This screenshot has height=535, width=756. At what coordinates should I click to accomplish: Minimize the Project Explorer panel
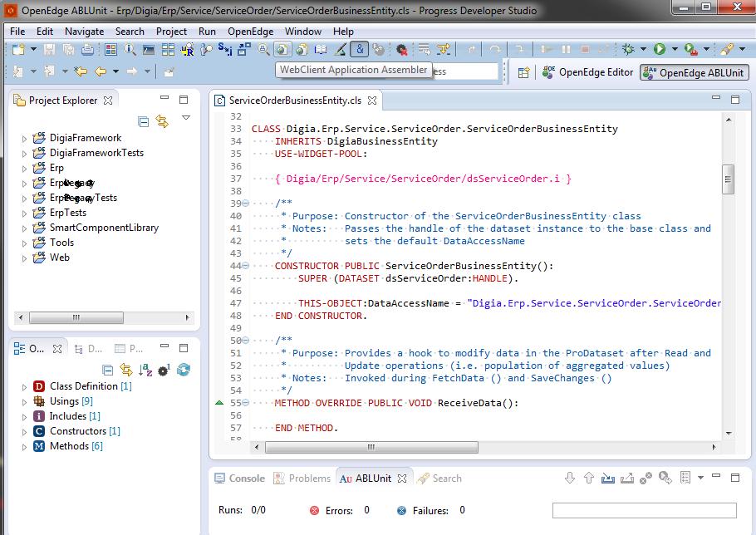[164, 98]
